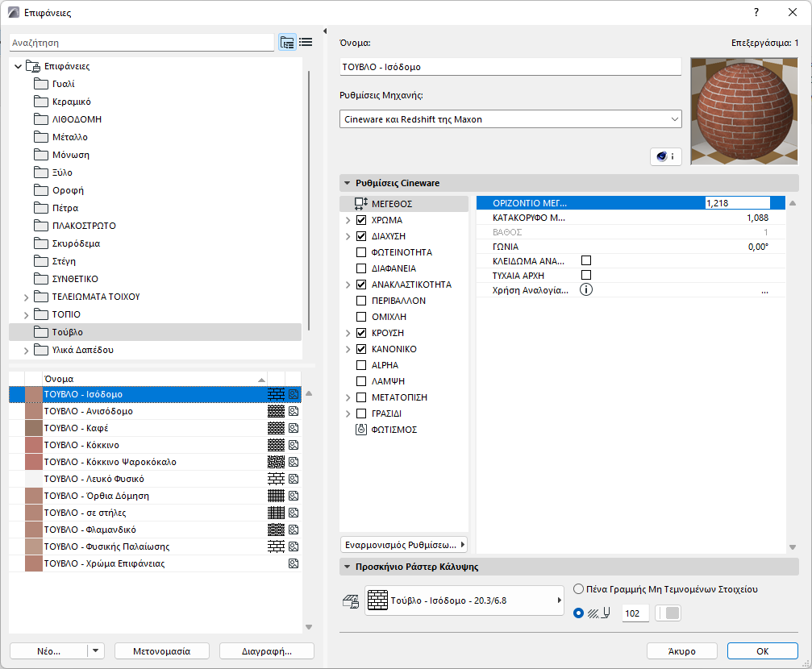Collapse the Προσκήνιο Ράστερ Κάλυψης section
This screenshot has width=812, height=669.
click(x=348, y=567)
